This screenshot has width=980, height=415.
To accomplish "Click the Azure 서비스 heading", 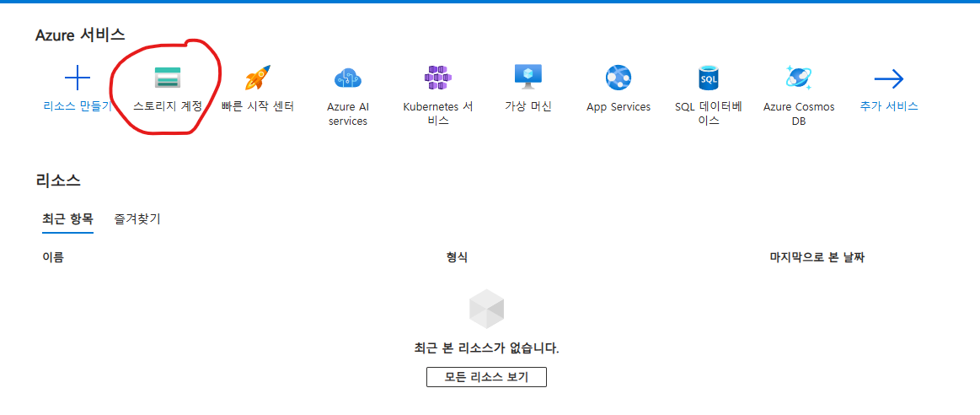I will [80, 35].
